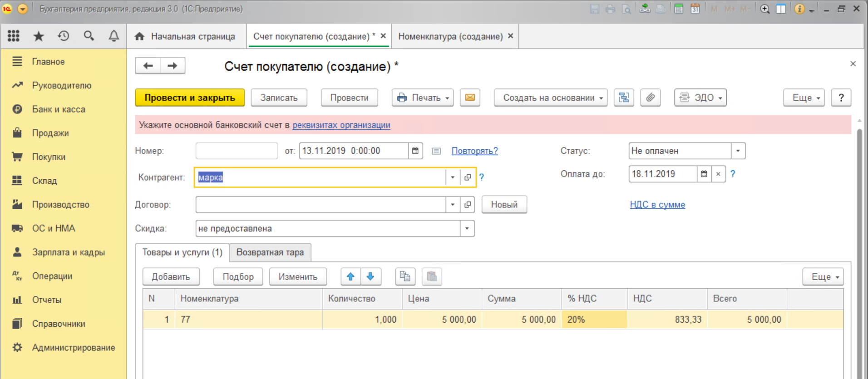Screen dimensions: 868x379
Task: Move table row down with blue arrow
Action: pyautogui.click(x=370, y=276)
